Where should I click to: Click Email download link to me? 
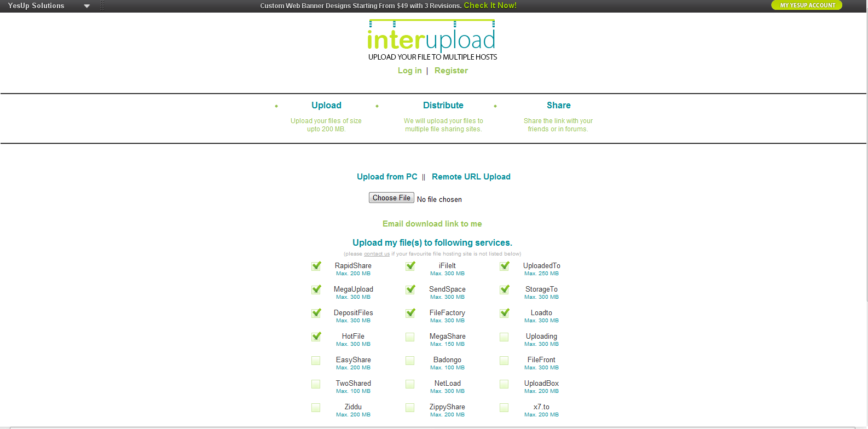[432, 224]
